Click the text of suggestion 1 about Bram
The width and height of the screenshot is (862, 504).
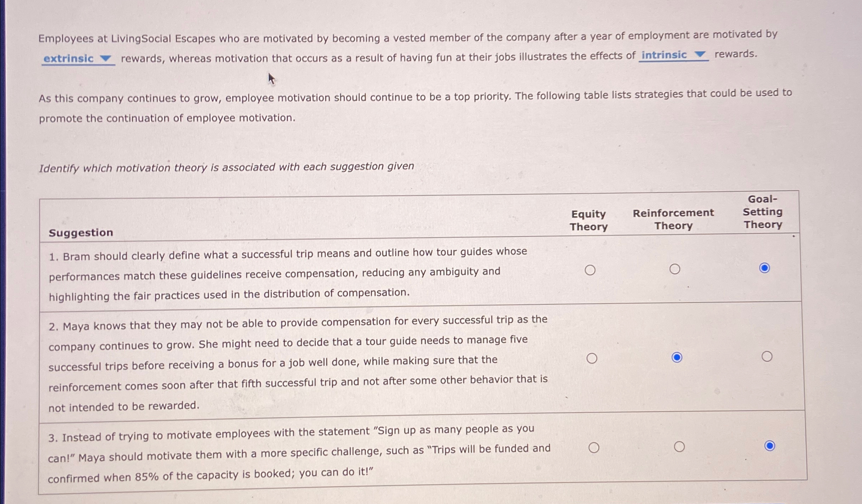click(x=288, y=273)
